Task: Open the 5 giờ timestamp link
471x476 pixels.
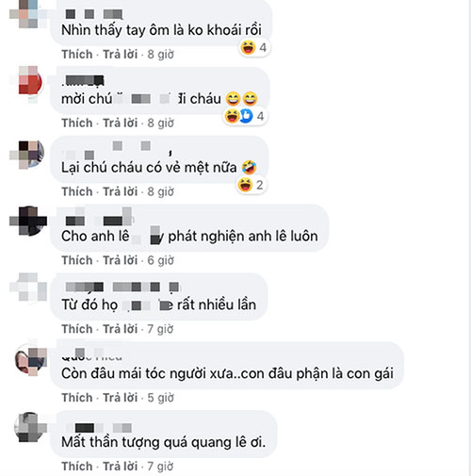Action: [160, 398]
